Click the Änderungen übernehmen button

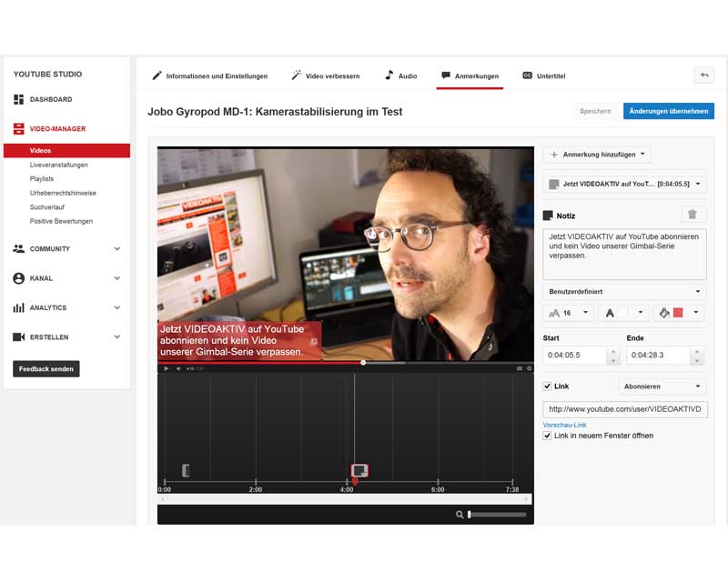[669, 111]
